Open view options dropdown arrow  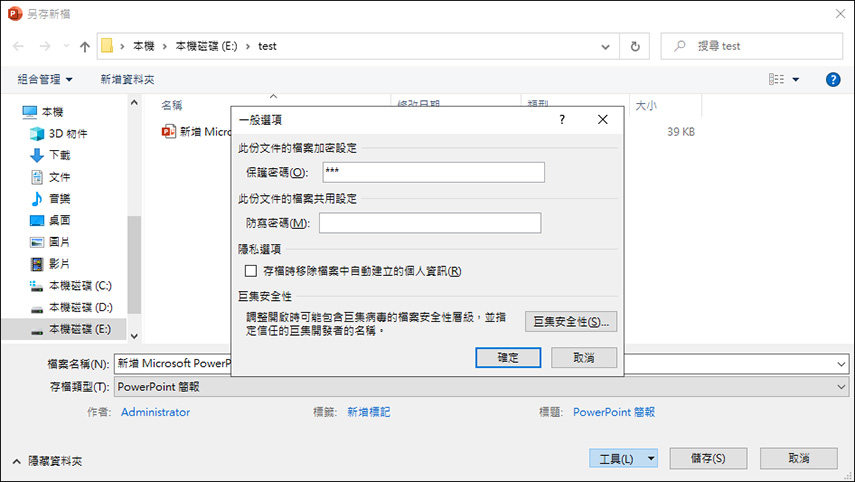pyautogui.click(x=796, y=80)
